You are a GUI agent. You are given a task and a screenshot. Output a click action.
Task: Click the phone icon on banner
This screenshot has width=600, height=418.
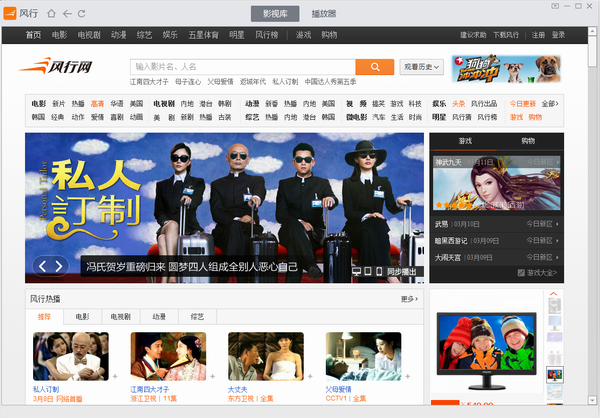click(x=379, y=271)
